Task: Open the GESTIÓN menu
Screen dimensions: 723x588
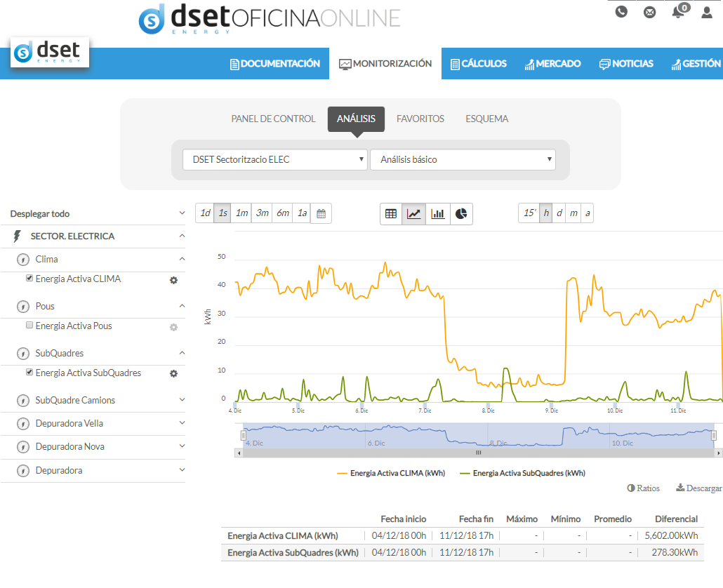Action: (x=696, y=64)
